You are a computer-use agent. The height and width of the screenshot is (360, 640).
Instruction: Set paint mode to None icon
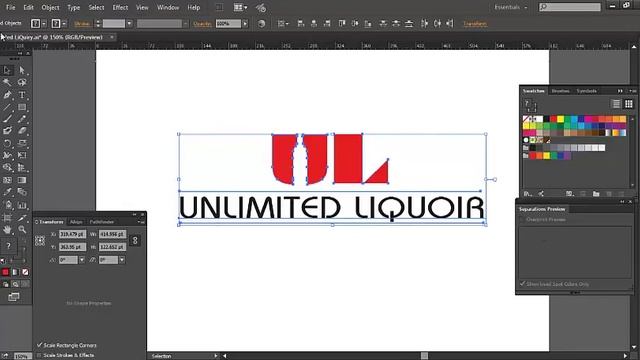click(x=25, y=272)
